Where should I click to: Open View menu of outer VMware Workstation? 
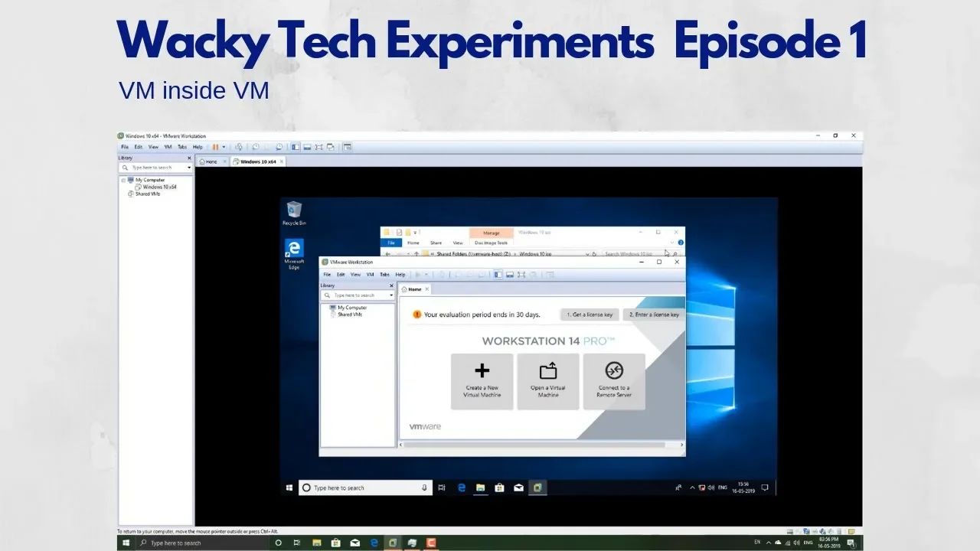(x=153, y=147)
